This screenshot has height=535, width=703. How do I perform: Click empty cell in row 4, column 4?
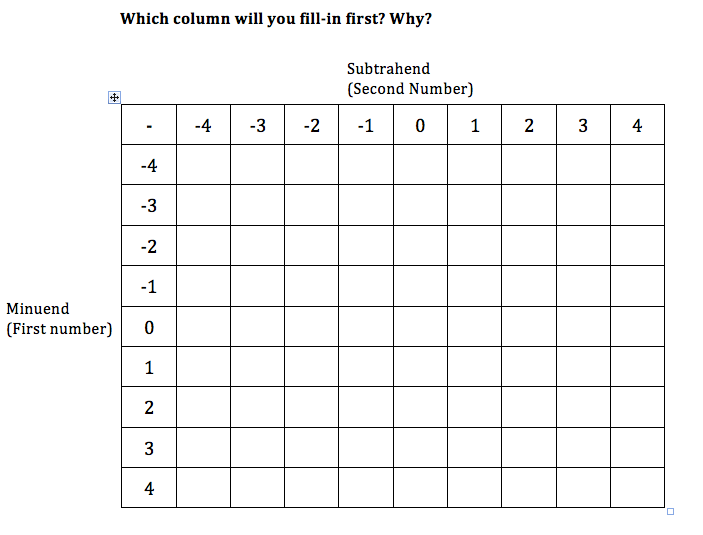click(637, 488)
